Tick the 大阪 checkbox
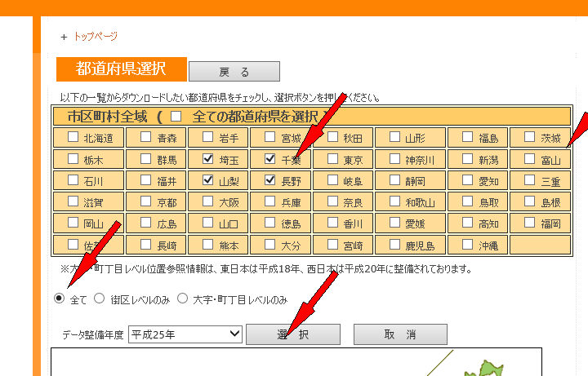This screenshot has height=376, width=588. (207, 201)
